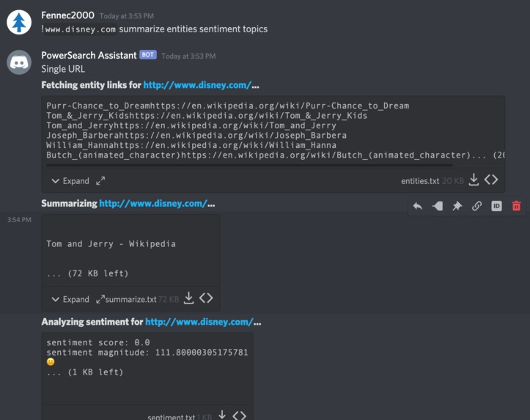The height and width of the screenshot is (420, 530).
Task: Click the BOT tag badge
Action: [148, 55]
